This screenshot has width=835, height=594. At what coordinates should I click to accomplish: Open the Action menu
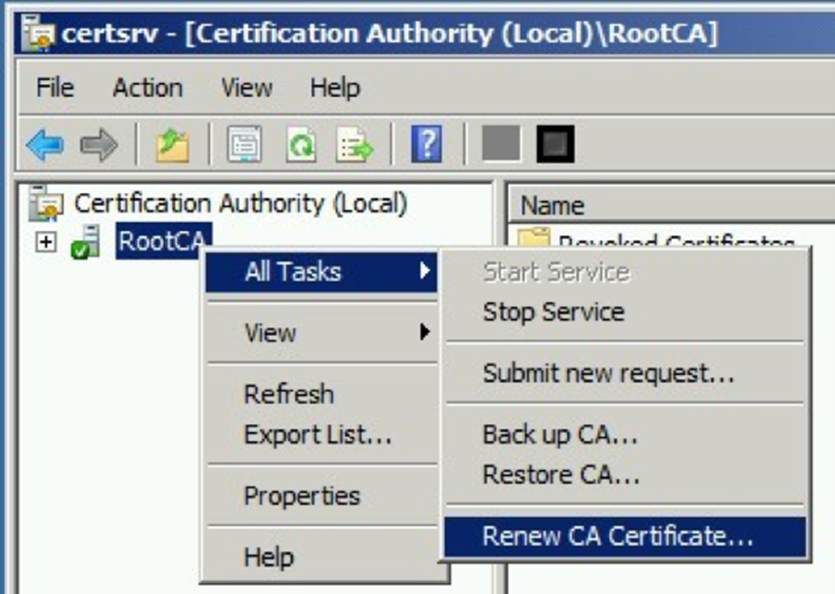148,87
